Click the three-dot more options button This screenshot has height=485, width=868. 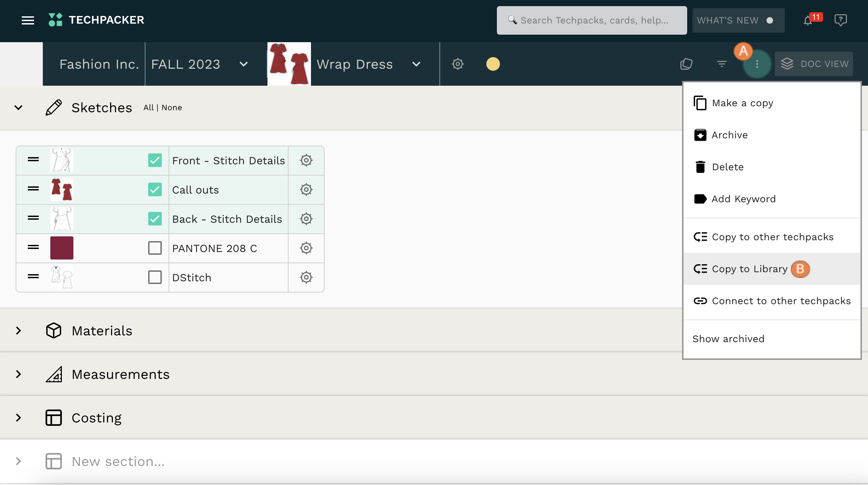757,64
